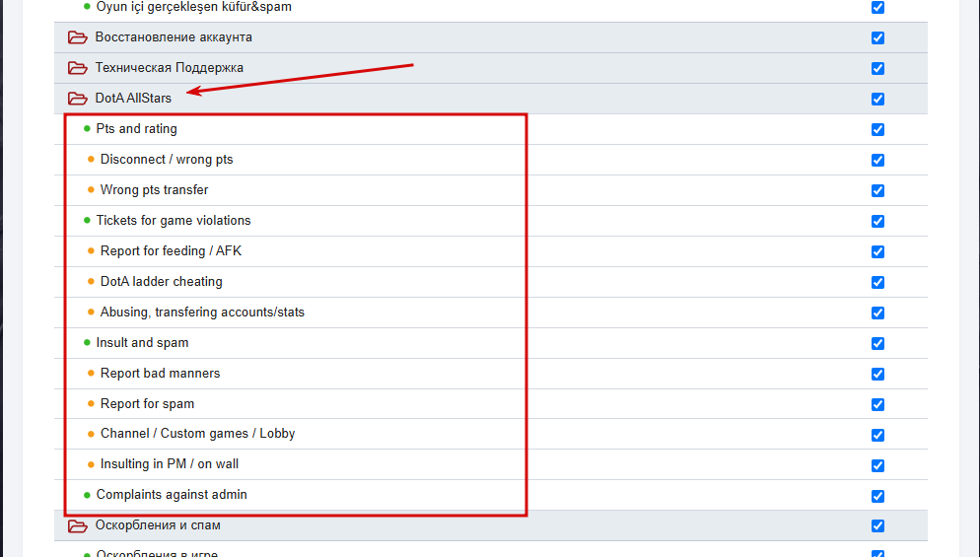This screenshot has width=980, height=557.
Task: Click Oyun içi gerçekleşen küfür&spam entry
Action: [194, 7]
